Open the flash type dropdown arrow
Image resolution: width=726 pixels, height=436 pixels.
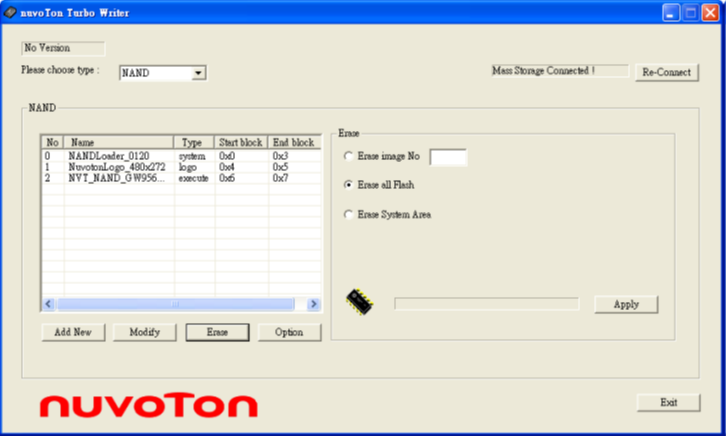click(199, 73)
